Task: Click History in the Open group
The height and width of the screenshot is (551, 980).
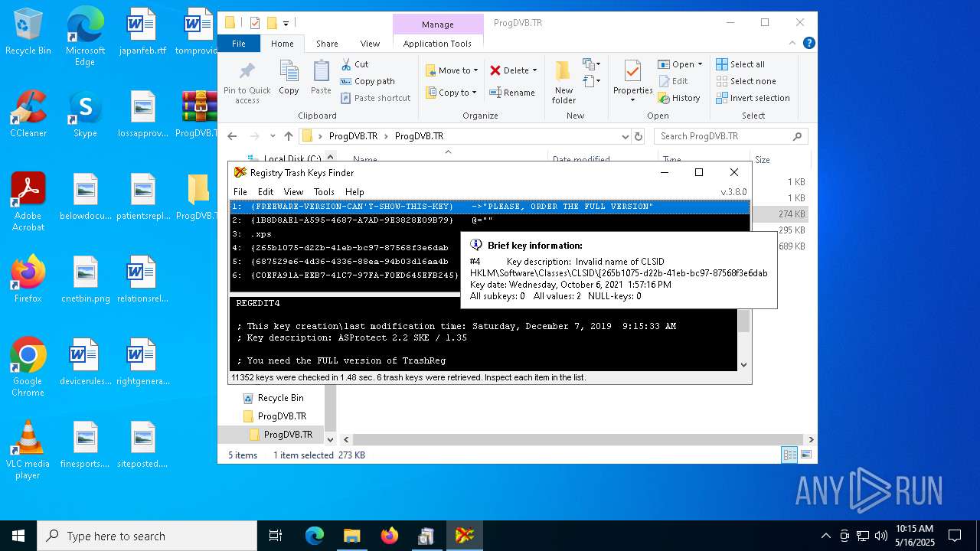Action: click(x=679, y=98)
